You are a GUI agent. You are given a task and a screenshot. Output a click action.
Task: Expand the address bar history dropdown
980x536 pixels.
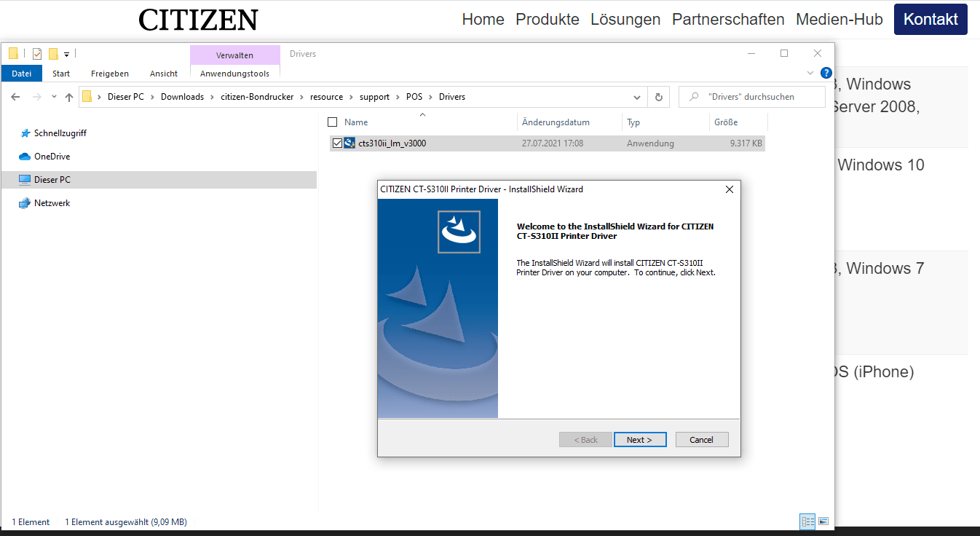[637, 97]
